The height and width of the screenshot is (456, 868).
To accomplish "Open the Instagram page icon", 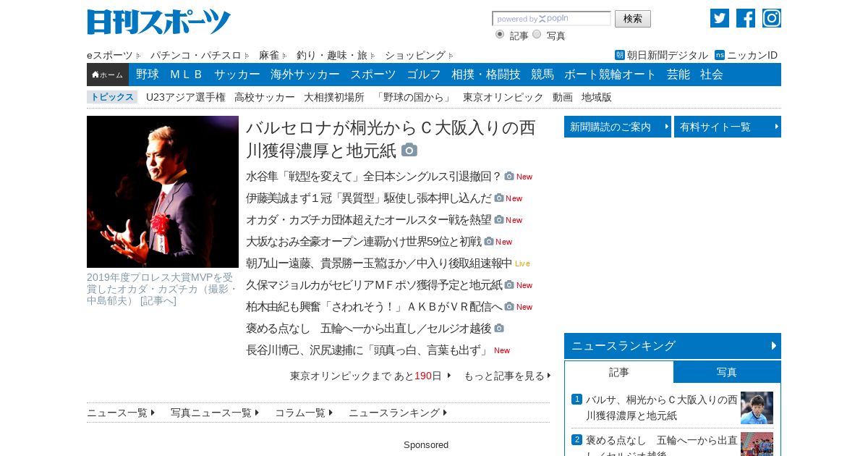I will coord(772,18).
